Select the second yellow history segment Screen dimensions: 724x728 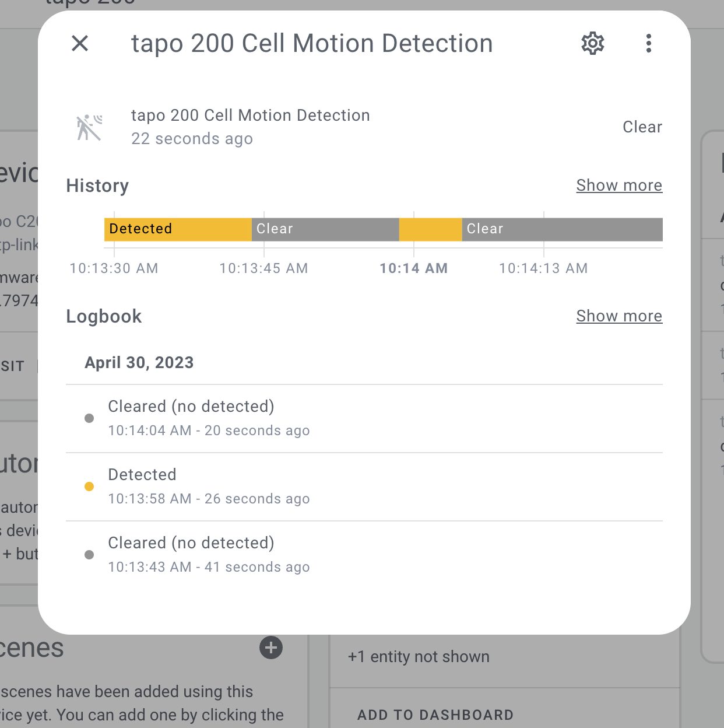pyautogui.click(x=431, y=229)
